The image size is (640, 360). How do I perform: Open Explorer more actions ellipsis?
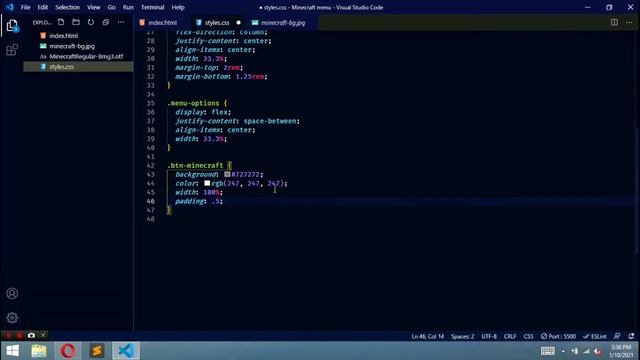(x=121, y=22)
